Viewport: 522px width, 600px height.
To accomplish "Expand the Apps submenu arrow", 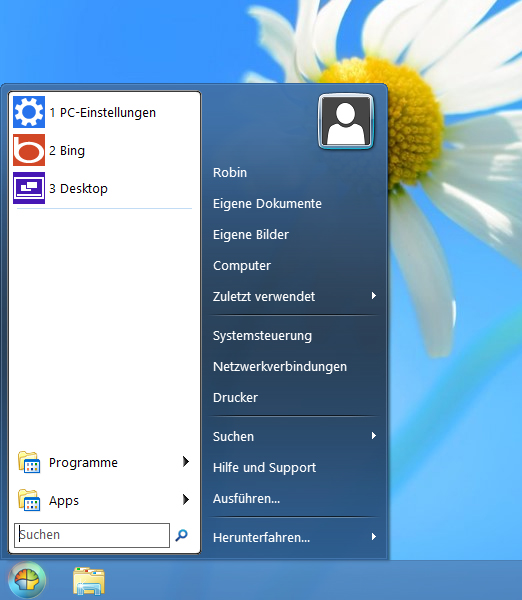I will point(186,500).
